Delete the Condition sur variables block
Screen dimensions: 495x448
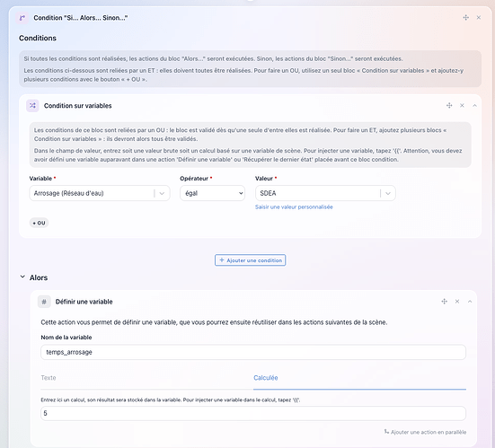462,105
